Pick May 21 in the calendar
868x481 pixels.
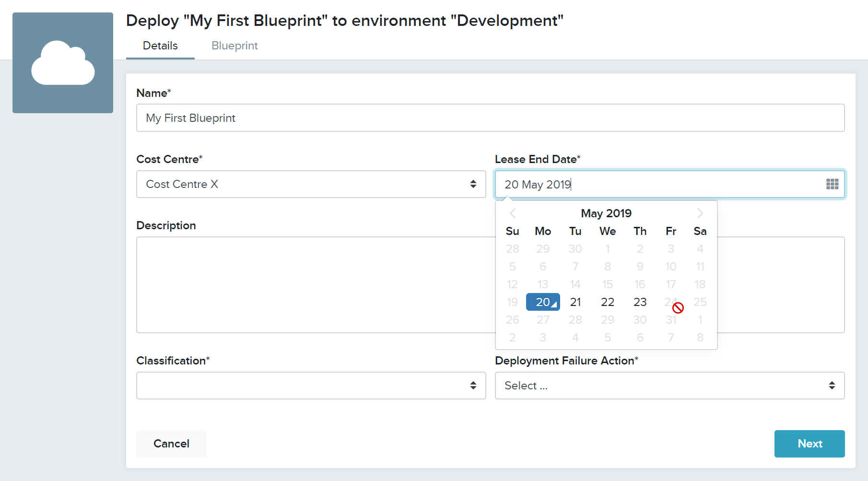(575, 302)
